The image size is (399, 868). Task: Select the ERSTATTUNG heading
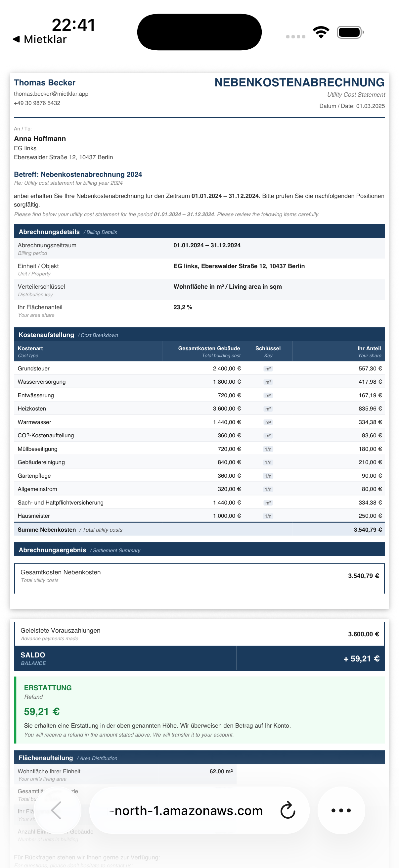tap(48, 688)
